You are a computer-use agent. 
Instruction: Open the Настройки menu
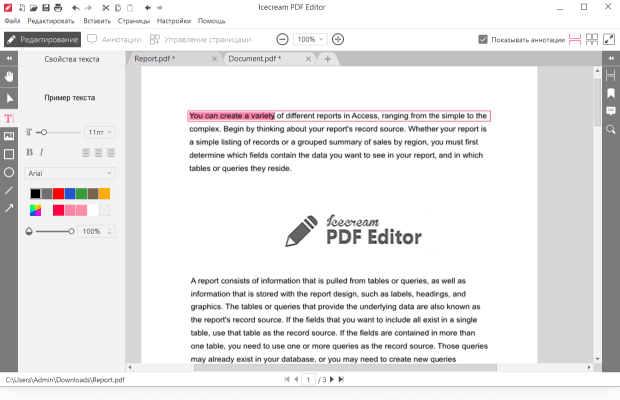(x=174, y=21)
